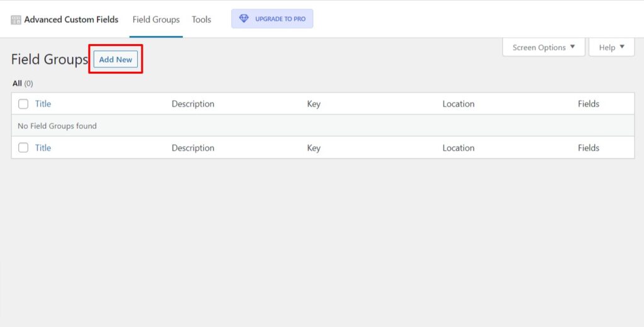Click the Description column header at top
Viewport: 644px width, 327px height.
[193, 104]
